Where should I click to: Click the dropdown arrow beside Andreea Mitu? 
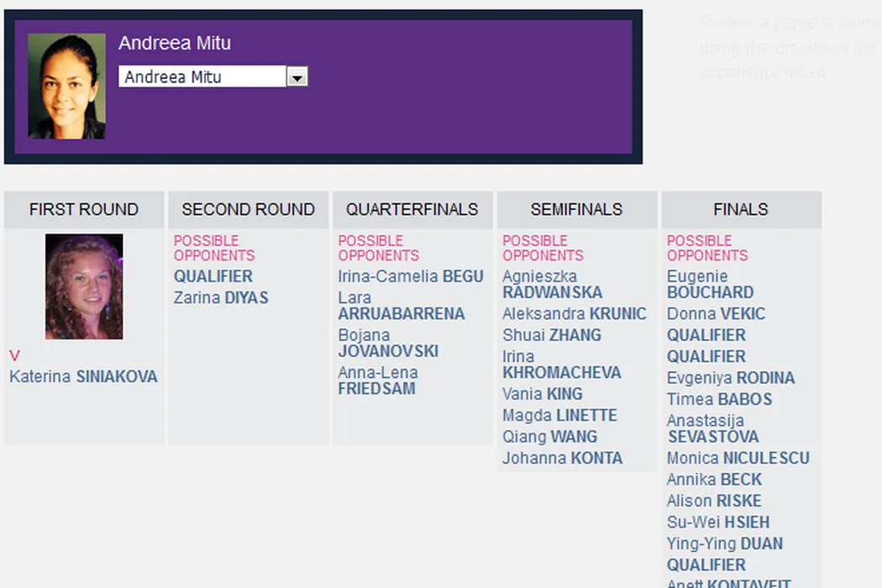(297, 77)
